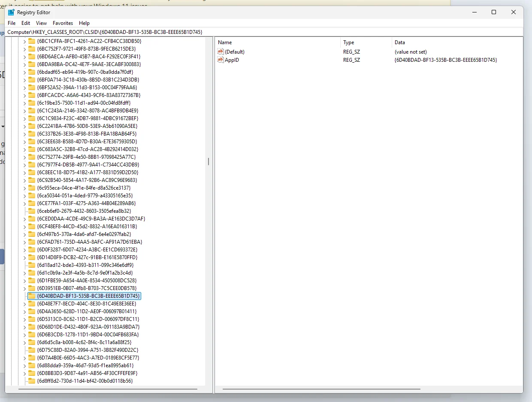Open the File menu
Viewport: 532px width, 402px height.
[12, 23]
